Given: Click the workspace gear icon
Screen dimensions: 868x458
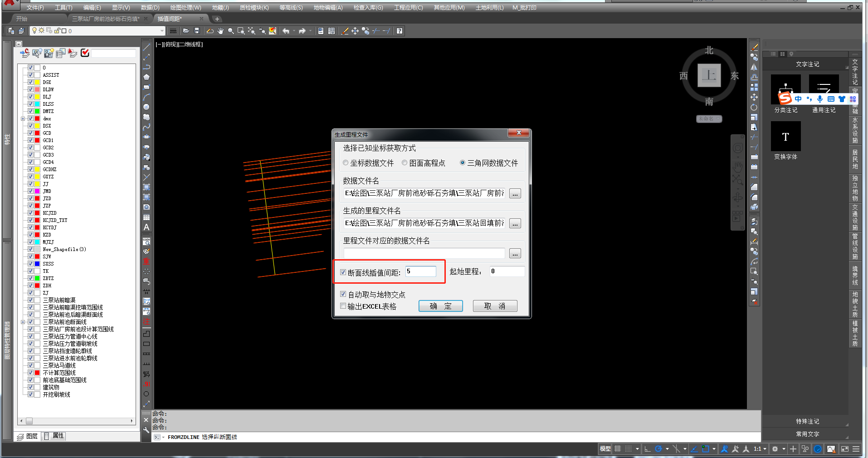Looking at the screenshot, I should click(775, 449).
